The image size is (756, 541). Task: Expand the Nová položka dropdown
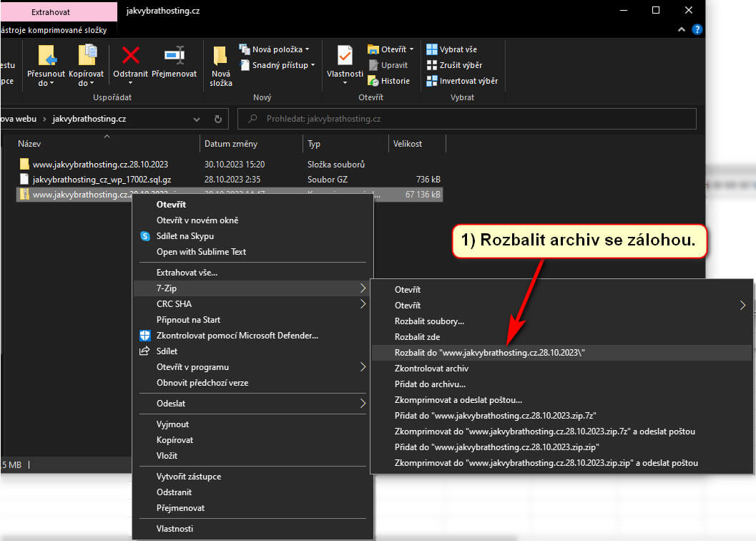280,49
